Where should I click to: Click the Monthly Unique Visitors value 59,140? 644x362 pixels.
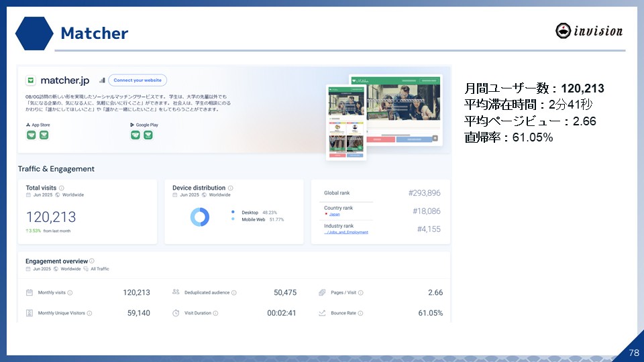click(138, 313)
